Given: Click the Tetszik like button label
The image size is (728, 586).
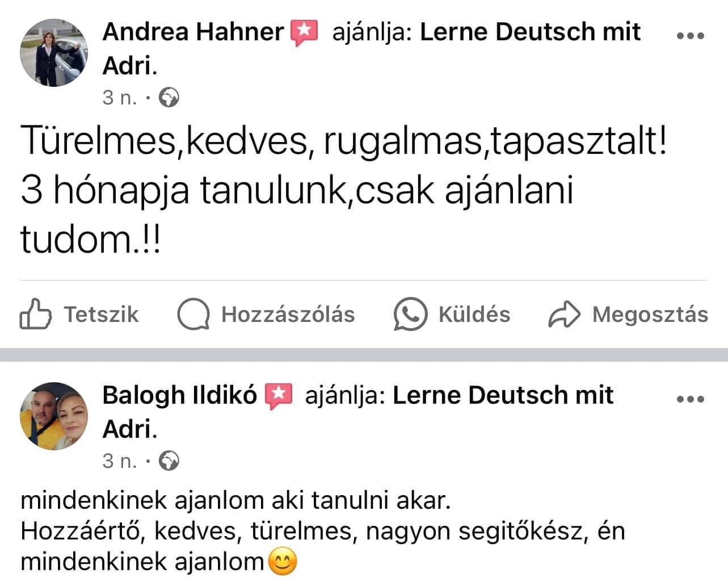Looking at the screenshot, I should [x=101, y=315].
